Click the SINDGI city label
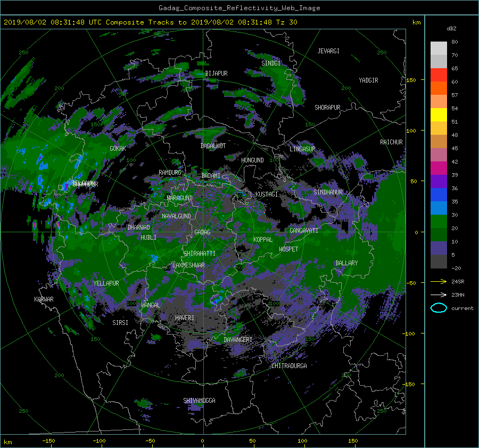The width and height of the screenshot is (479, 448). click(271, 63)
